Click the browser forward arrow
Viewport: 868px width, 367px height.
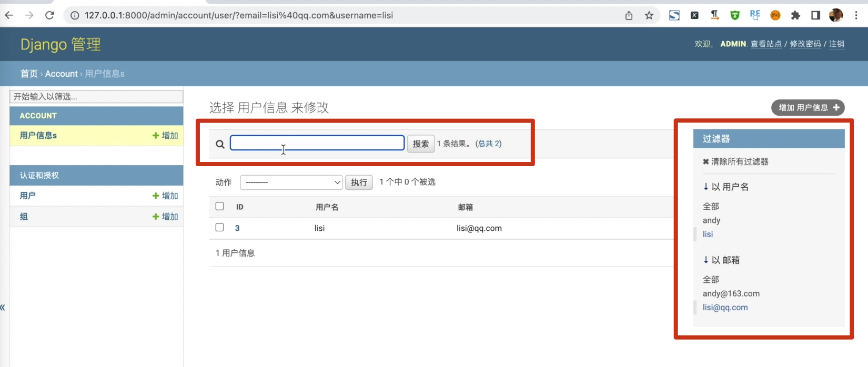click(x=29, y=15)
